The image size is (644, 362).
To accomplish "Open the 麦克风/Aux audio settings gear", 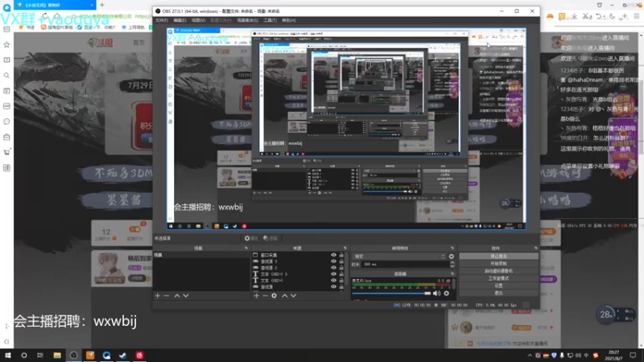I will pos(447,293).
